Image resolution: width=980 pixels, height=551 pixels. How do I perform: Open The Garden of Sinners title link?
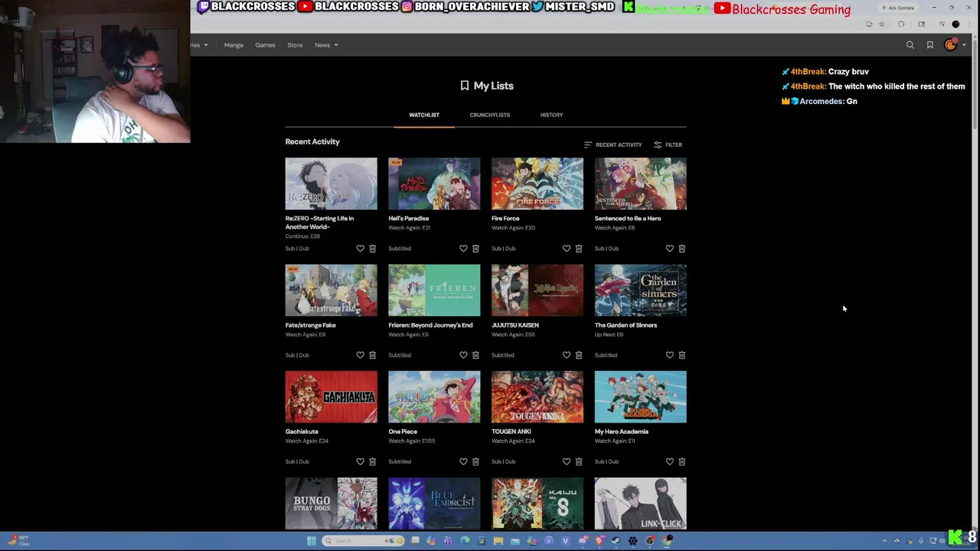[626, 325]
